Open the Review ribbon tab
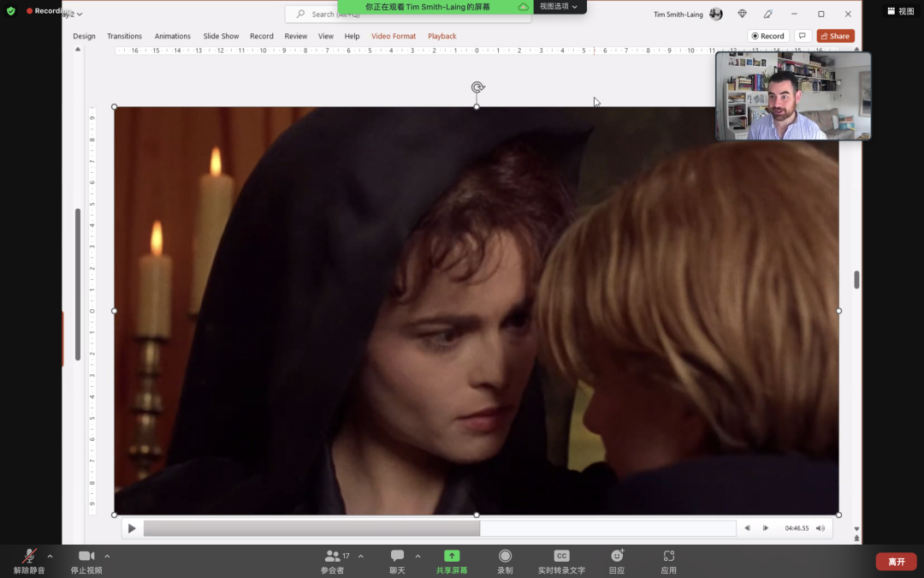Viewport: 924px width, 578px height. click(296, 36)
